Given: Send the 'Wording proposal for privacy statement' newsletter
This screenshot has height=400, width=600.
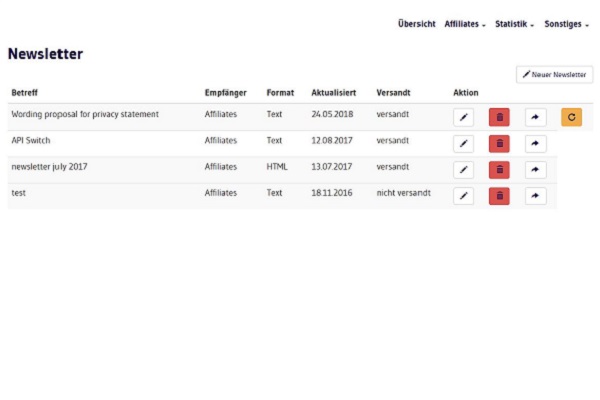Looking at the screenshot, I should click(x=536, y=117).
